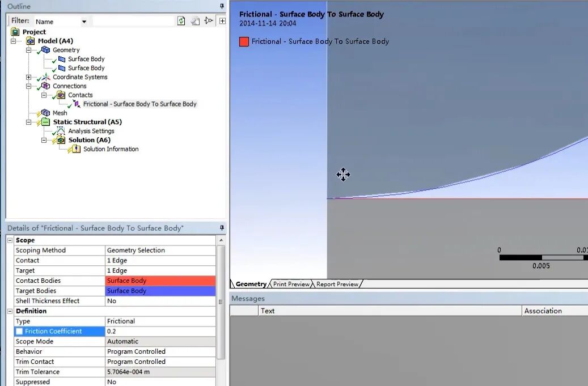Collapse the Contacts tree node
588x386 pixels.
(x=44, y=95)
